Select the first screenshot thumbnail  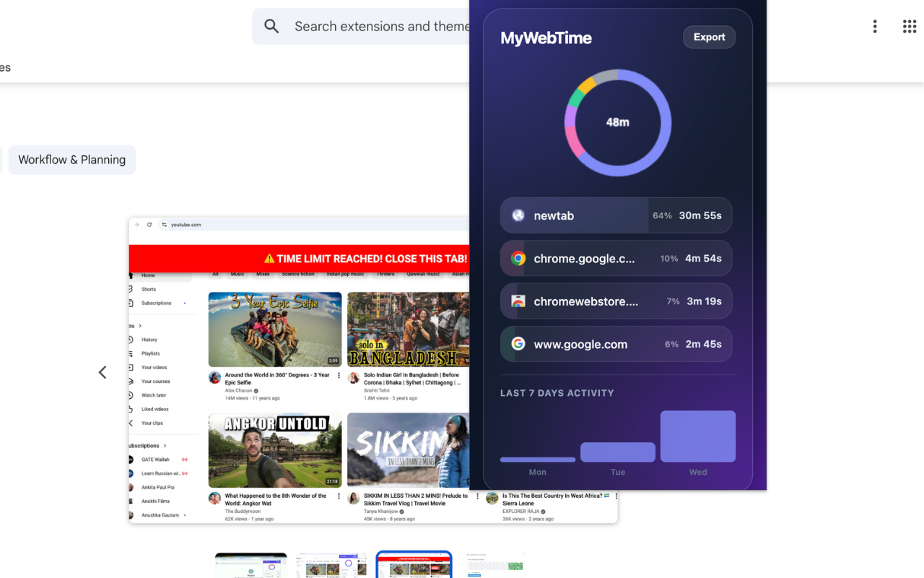pyautogui.click(x=250, y=565)
